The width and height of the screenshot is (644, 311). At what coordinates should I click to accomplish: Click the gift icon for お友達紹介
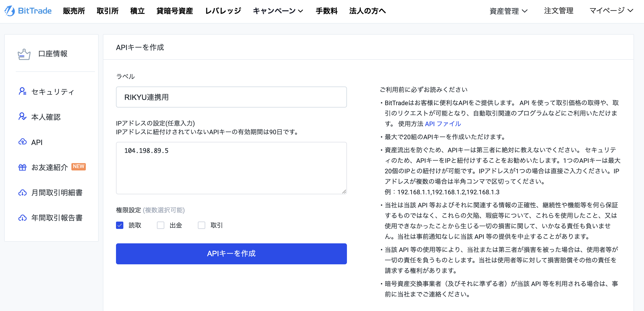(x=22, y=167)
